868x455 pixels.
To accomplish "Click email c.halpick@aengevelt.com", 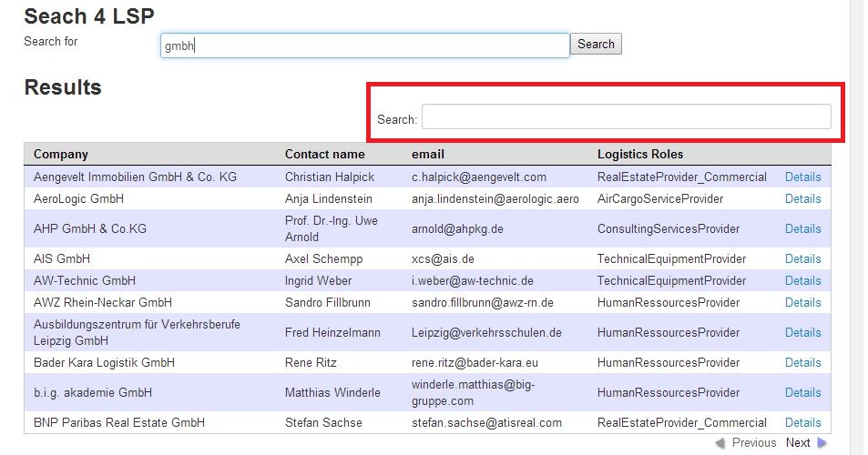I will tap(479, 177).
